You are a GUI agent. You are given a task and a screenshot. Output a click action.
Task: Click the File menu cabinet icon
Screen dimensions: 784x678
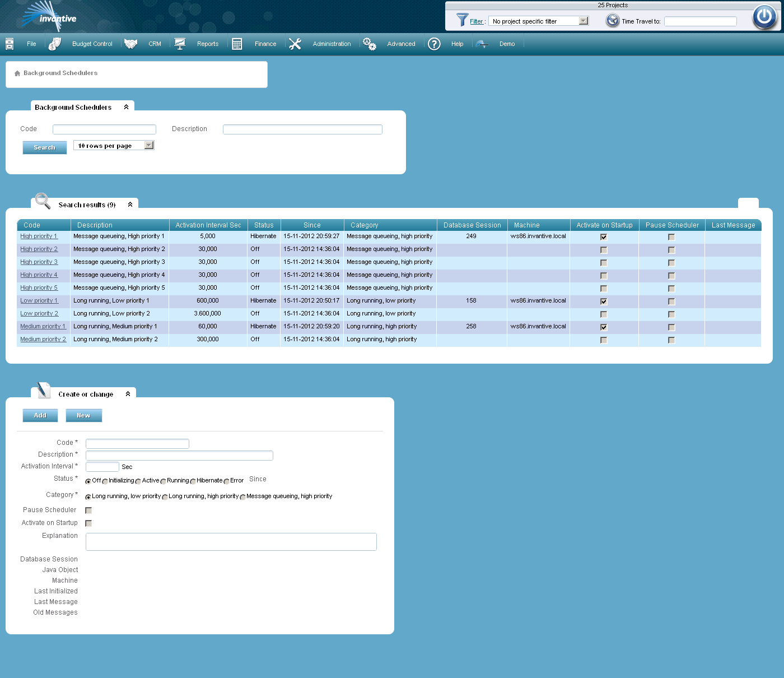pos(10,44)
